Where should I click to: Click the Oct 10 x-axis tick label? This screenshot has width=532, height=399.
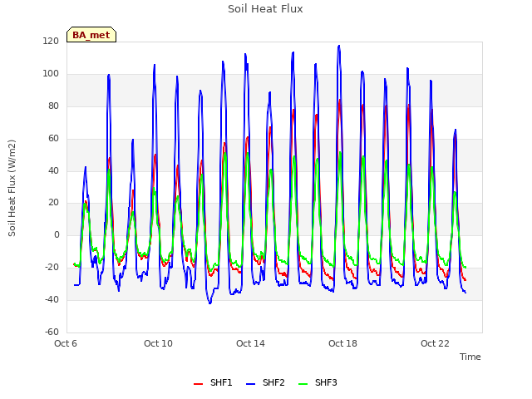[x=158, y=343]
